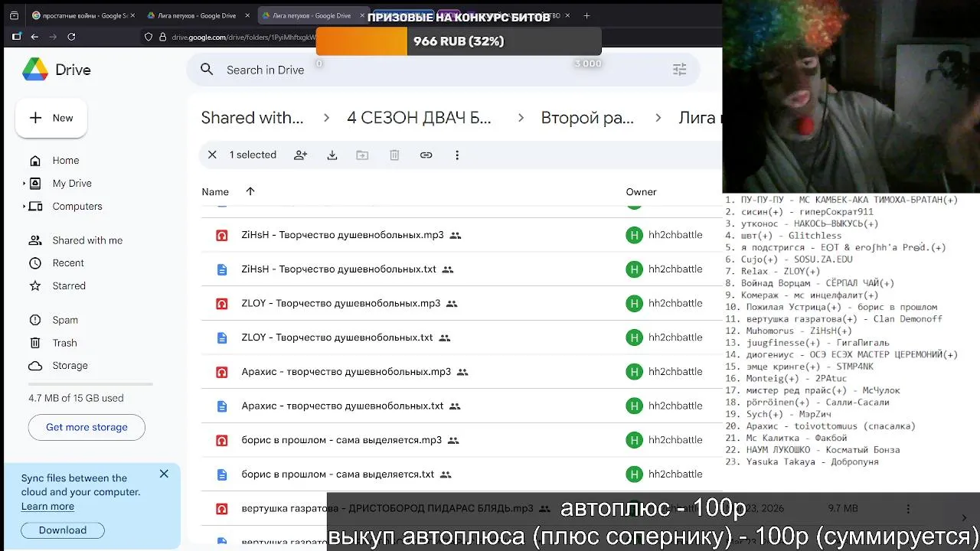Click document icon of борис в прошлом - сама выделяется.txt

pos(222,474)
